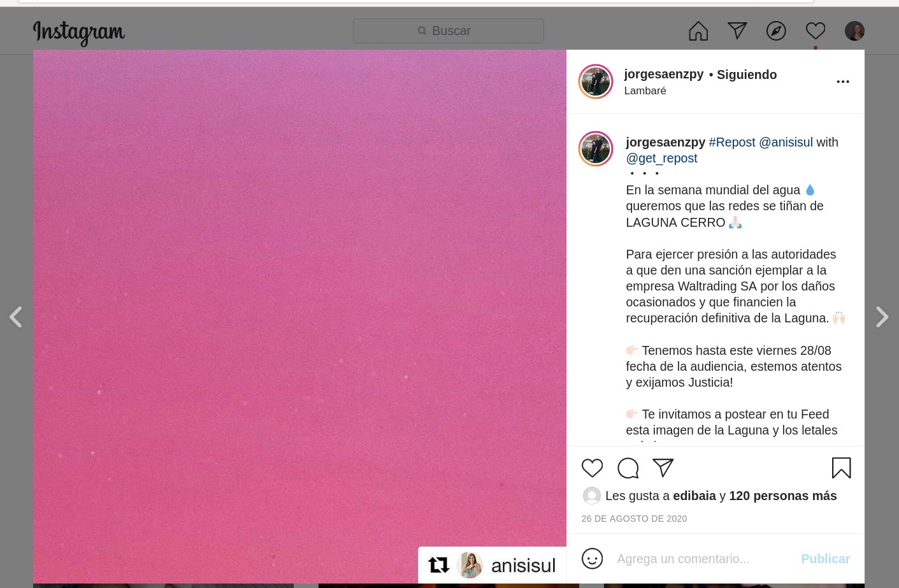Open emoji picker smiley icon

[x=592, y=559]
